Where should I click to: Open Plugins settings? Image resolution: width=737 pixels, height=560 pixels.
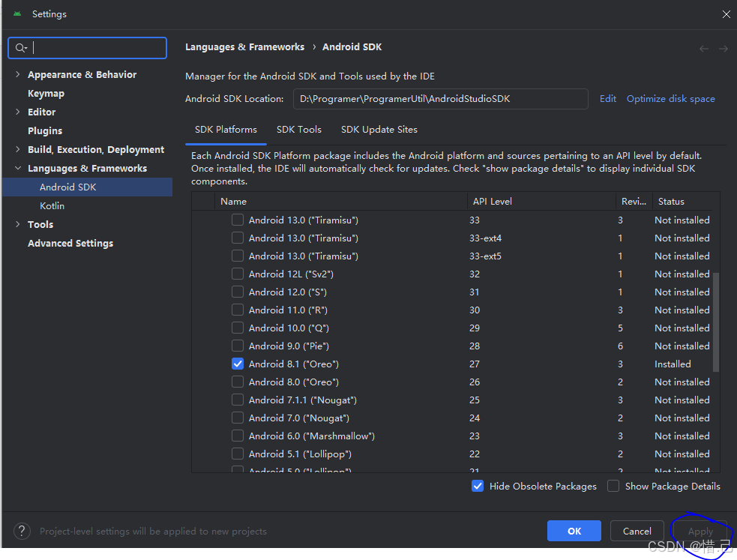tap(45, 130)
